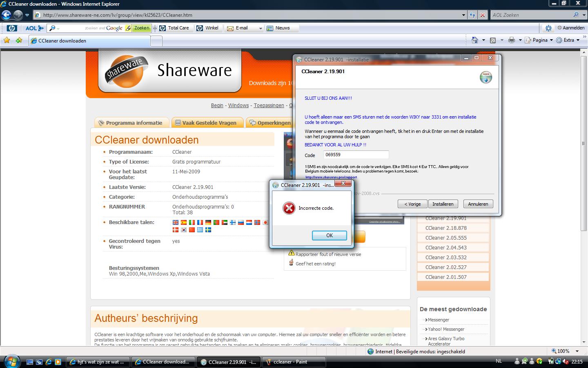Click Installeren in the CCleaner installer
Image resolution: width=588 pixels, height=368 pixels.
tap(443, 204)
